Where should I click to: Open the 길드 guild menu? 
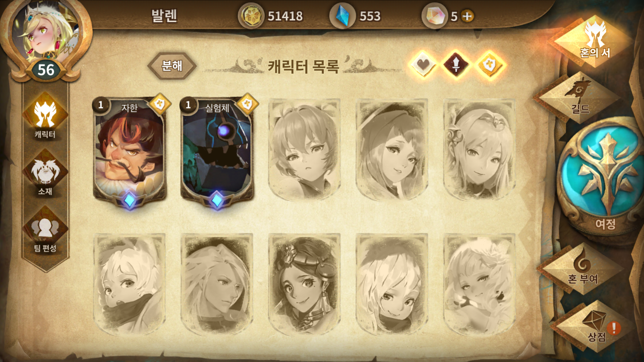point(579,98)
